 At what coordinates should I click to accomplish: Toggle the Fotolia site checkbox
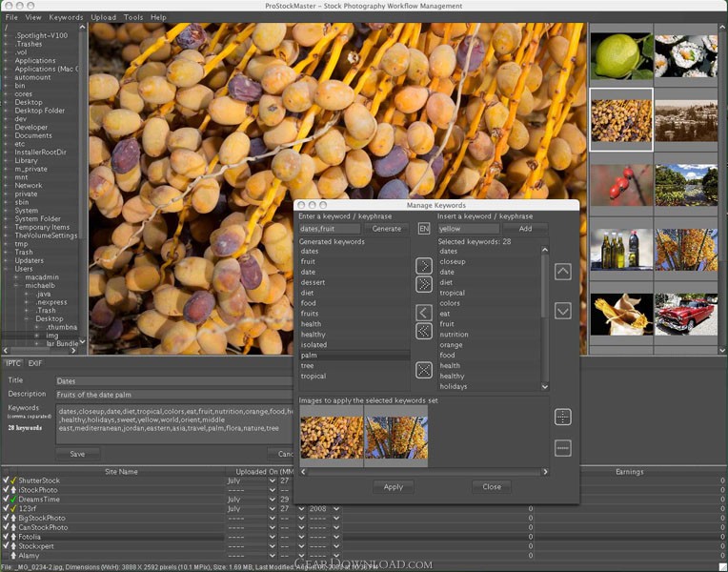[x=6, y=537]
